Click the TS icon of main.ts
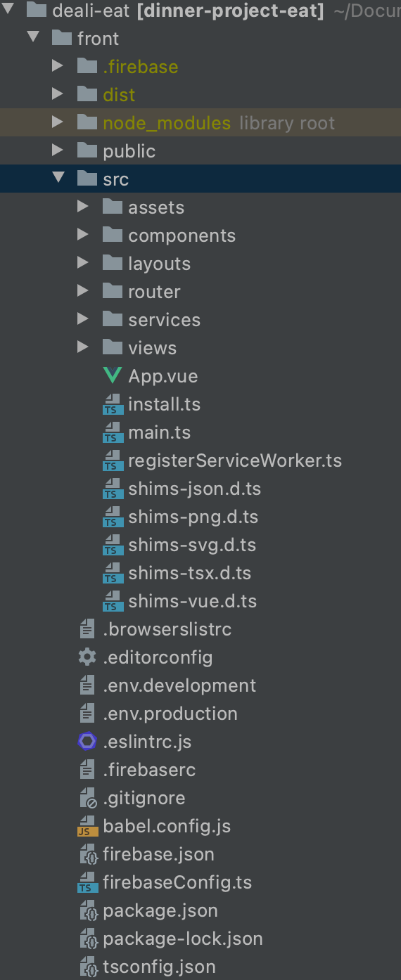The height and width of the screenshot is (980, 401). [112, 433]
